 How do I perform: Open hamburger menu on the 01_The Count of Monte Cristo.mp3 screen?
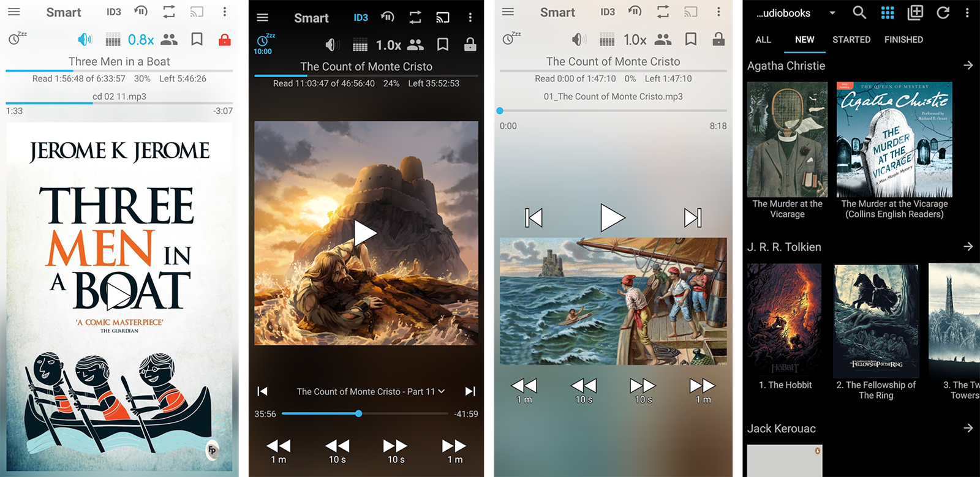coord(508,12)
